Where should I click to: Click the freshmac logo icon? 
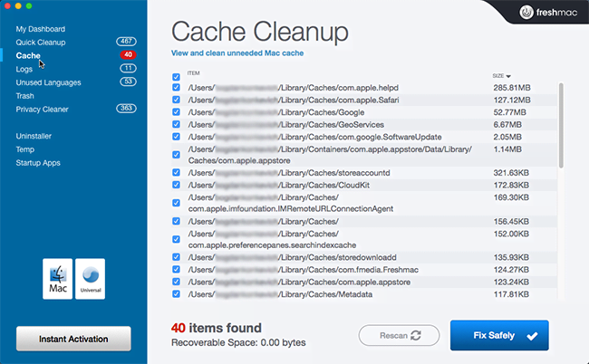coord(526,13)
